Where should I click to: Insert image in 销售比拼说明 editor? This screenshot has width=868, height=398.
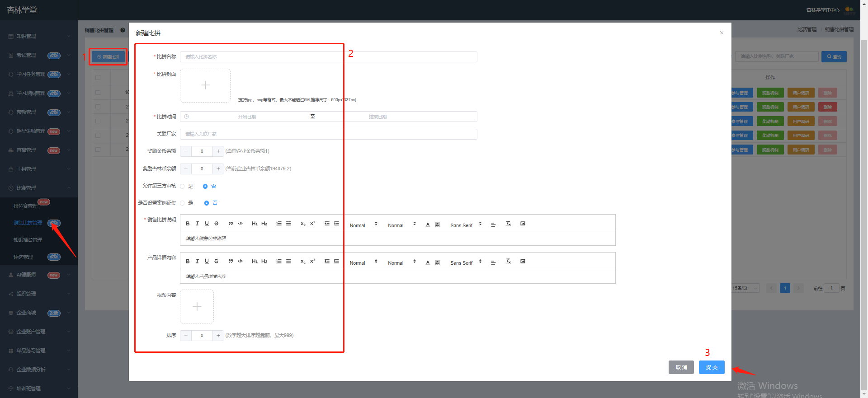click(x=523, y=224)
